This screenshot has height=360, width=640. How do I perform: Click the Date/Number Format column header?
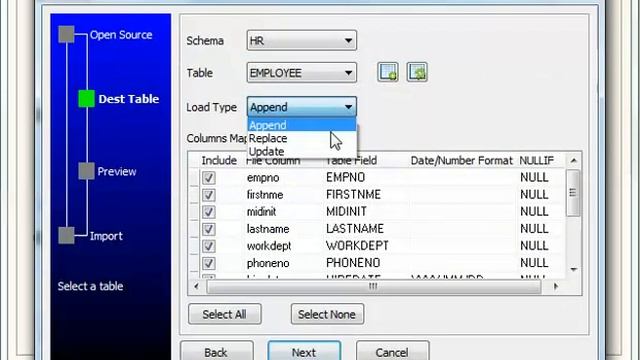click(462, 160)
